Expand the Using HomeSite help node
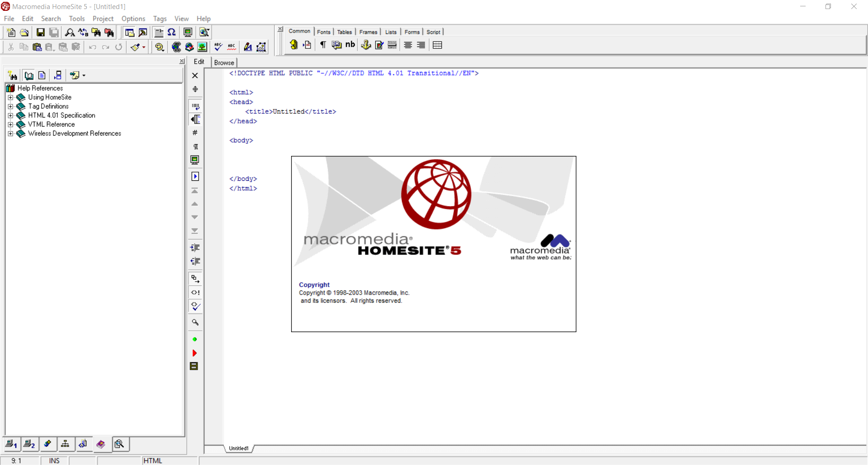868x465 pixels. [x=10, y=97]
